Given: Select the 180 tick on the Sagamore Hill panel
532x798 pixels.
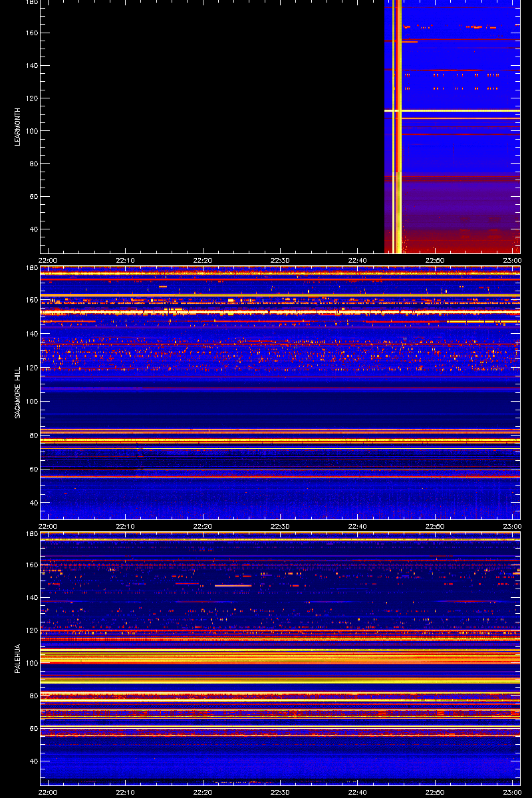Looking at the screenshot, I should 31,268.
